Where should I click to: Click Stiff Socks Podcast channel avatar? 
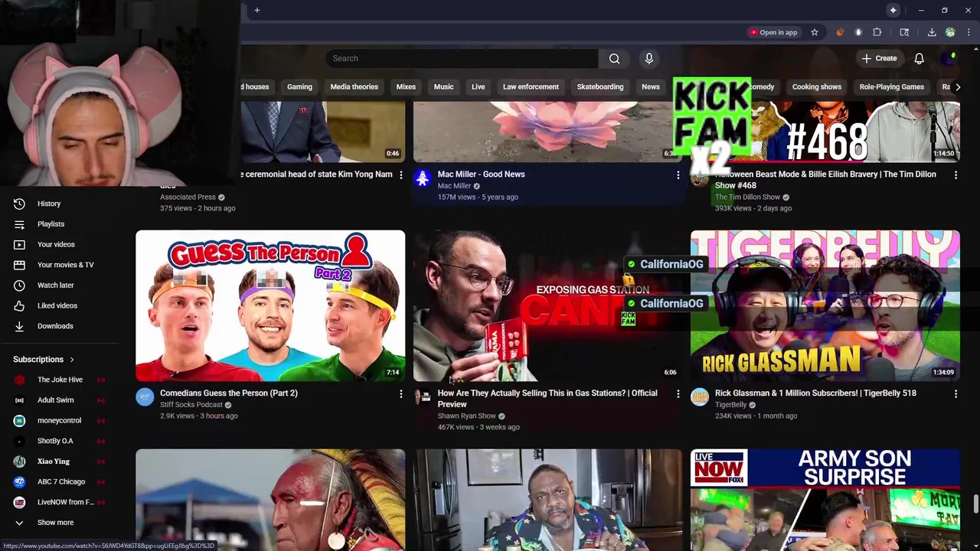[145, 396]
